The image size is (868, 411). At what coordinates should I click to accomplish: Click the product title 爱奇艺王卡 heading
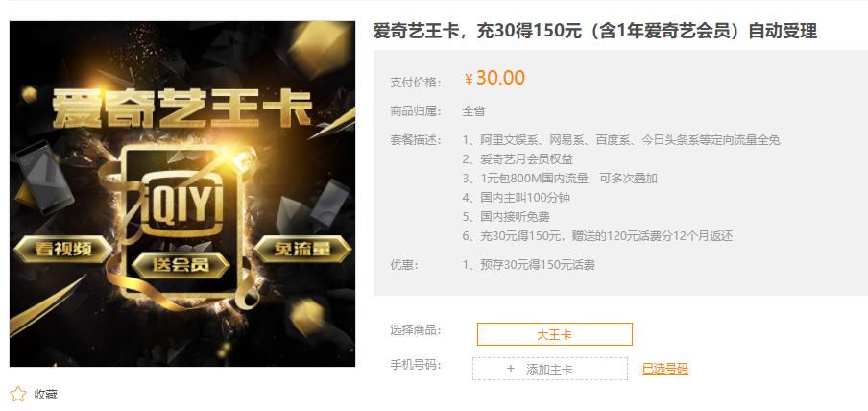(x=595, y=32)
